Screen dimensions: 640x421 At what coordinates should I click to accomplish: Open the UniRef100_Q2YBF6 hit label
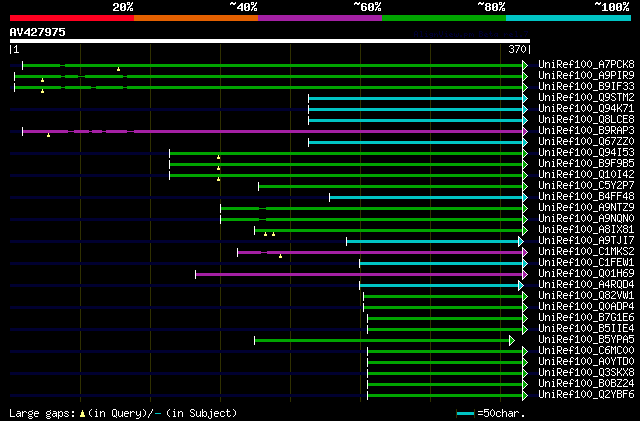tap(586, 395)
